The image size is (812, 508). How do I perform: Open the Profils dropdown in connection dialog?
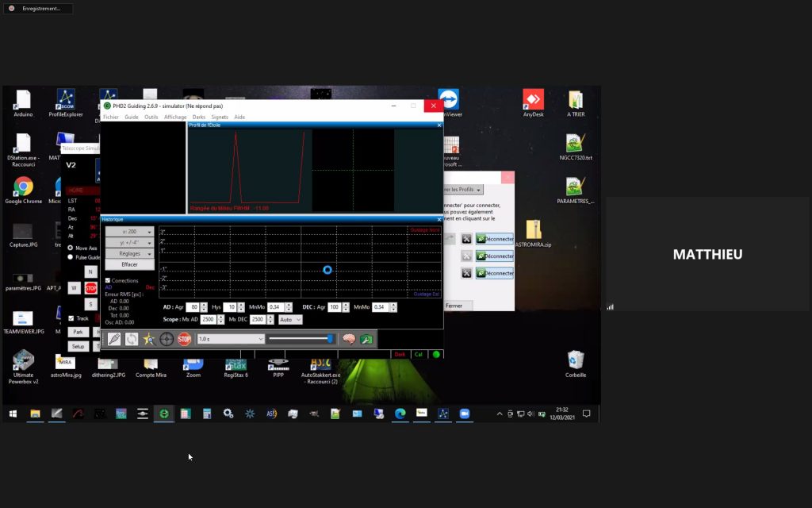point(463,190)
